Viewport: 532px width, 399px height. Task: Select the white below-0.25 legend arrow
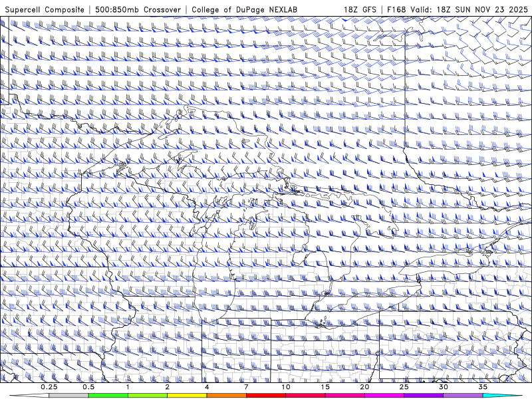tap(29, 396)
